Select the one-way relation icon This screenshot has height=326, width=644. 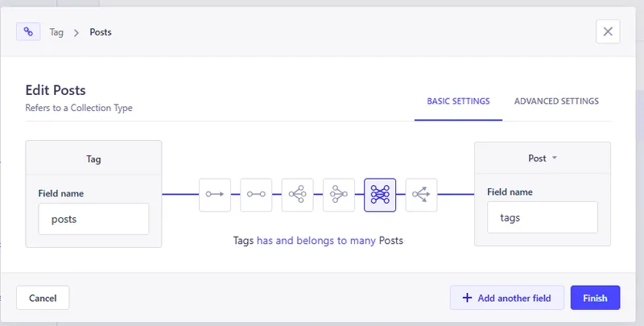point(215,195)
